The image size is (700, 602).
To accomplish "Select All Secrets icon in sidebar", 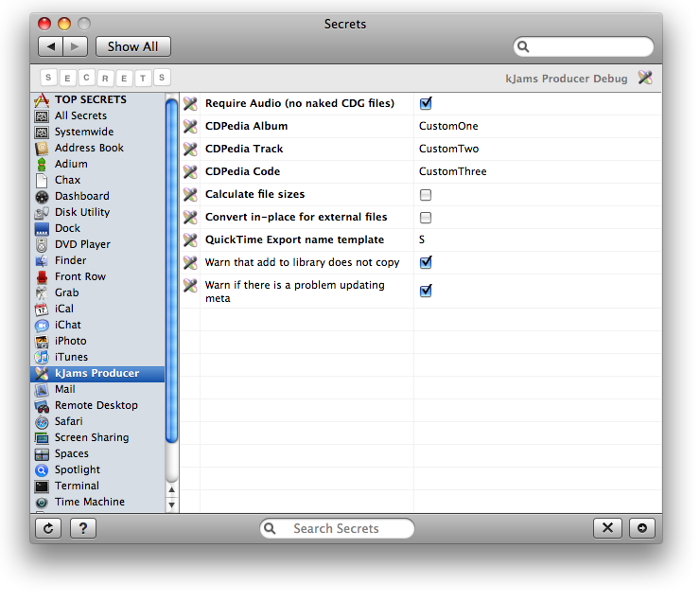I will point(42,116).
